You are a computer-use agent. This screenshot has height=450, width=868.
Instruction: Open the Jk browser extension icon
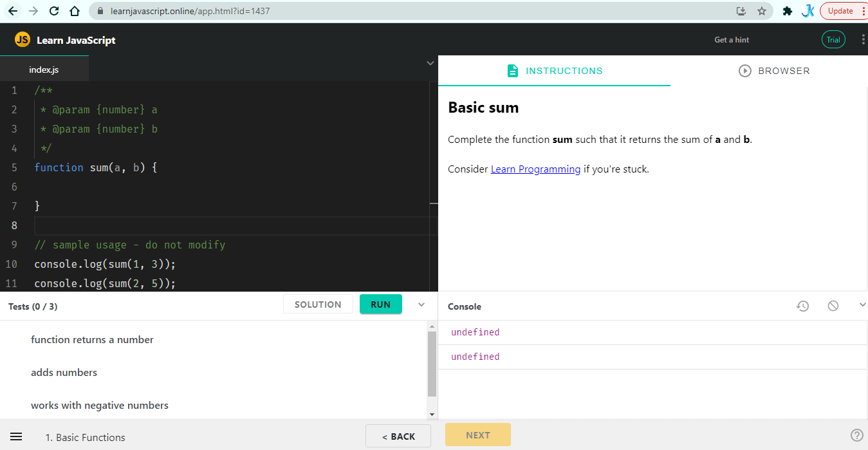tap(808, 10)
